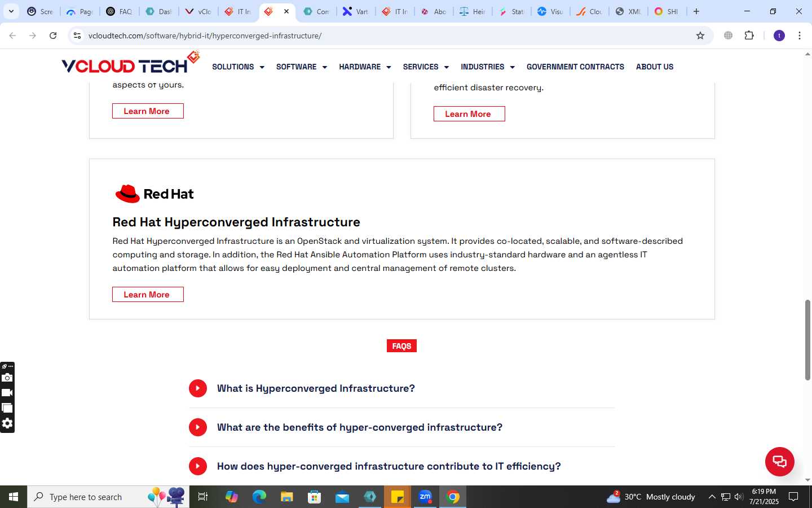
Task: Switch to the XML browser tab
Action: pyautogui.click(x=628, y=11)
